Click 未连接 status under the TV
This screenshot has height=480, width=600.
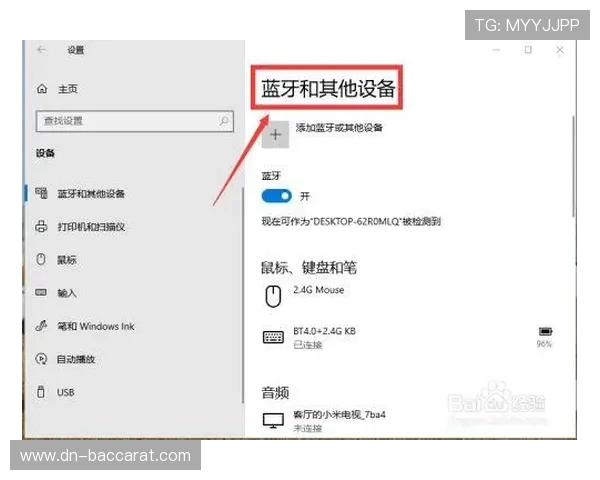pos(308,428)
